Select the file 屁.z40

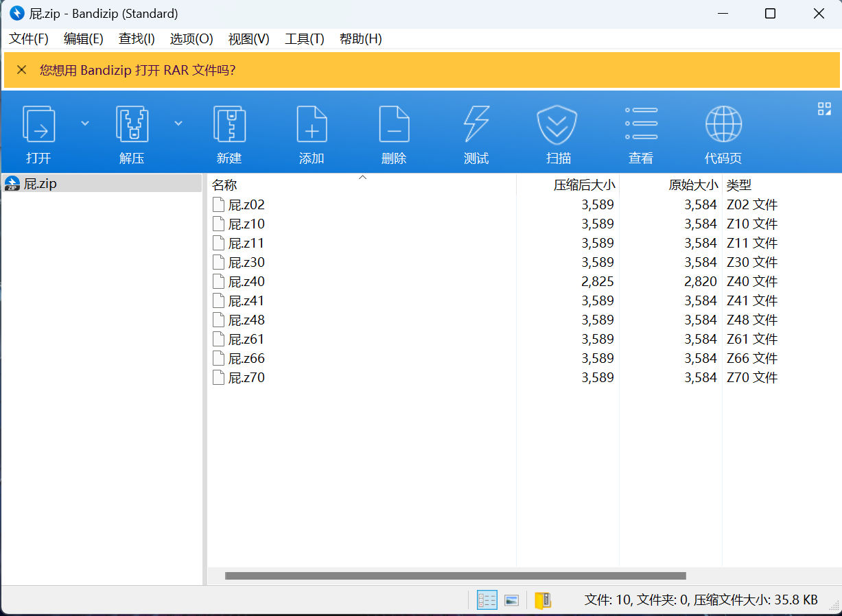246,281
